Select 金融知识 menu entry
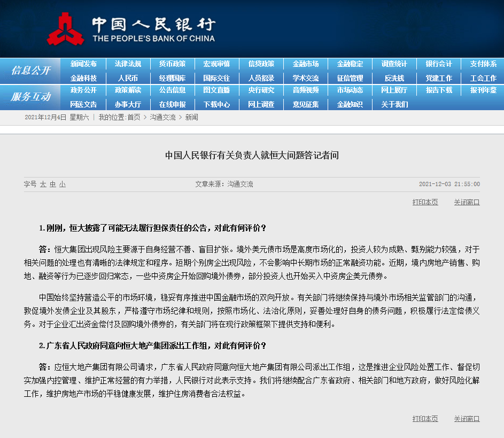The height and width of the screenshot is (438, 504). tap(350, 104)
